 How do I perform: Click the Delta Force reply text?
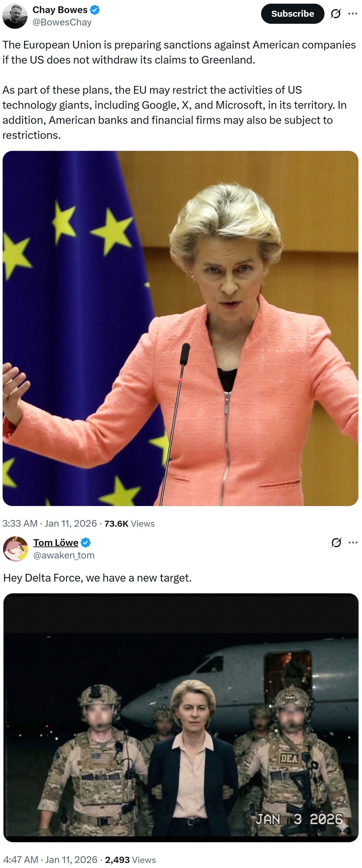tap(98, 578)
